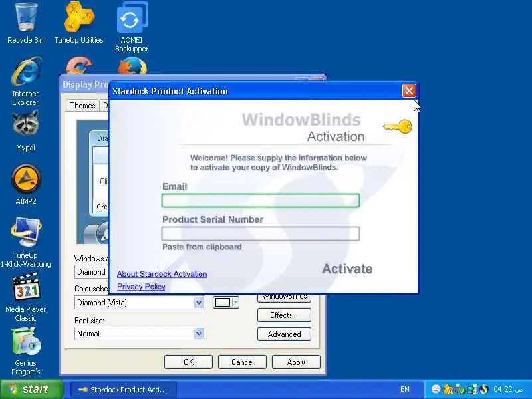Close the Stardock Product Activation dialog
Screen dimensions: 532x399
pyautogui.click(x=409, y=91)
